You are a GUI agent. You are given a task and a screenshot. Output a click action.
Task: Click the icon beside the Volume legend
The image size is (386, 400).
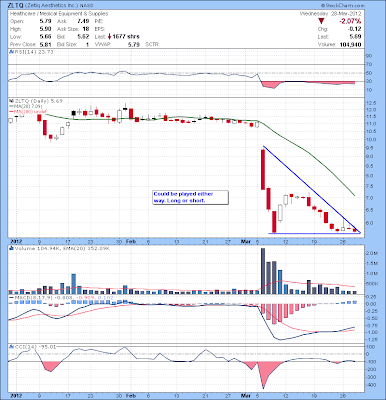pos(11,248)
